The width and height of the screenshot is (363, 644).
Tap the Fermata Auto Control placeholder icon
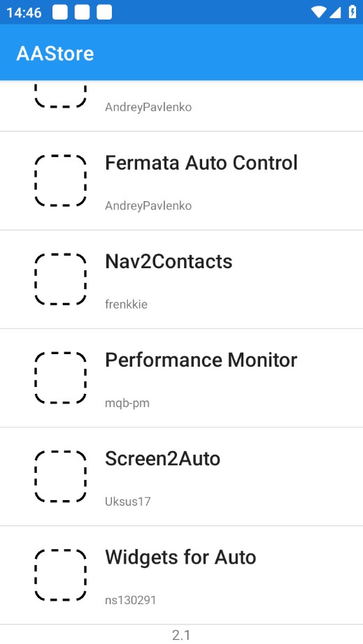(60, 180)
